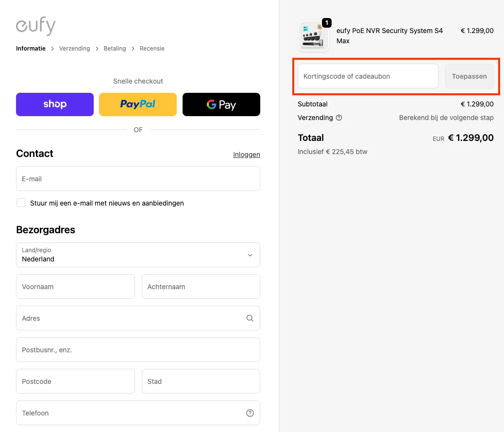Click the Inloggen link
This screenshot has width=504, height=432.
(x=246, y=154)
